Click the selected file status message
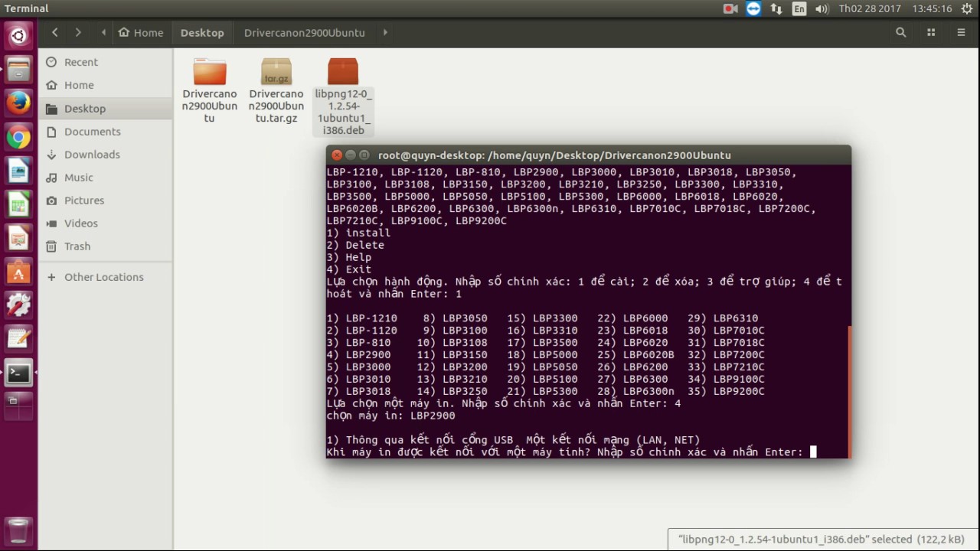 [x=822, y=539]
